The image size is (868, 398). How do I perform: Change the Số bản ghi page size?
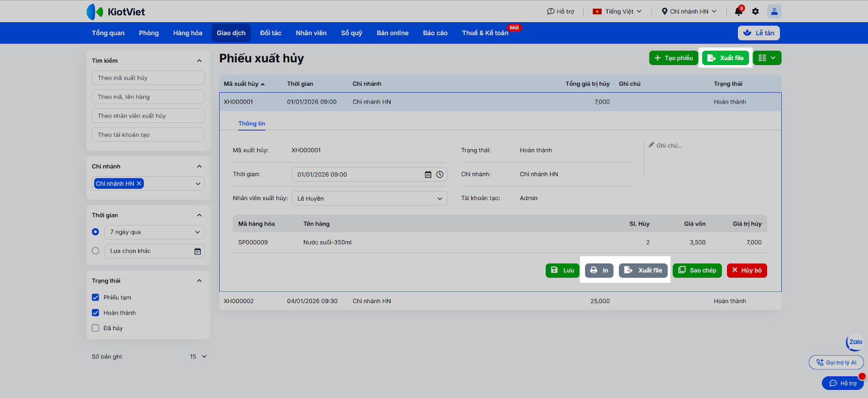click(198, 357)
